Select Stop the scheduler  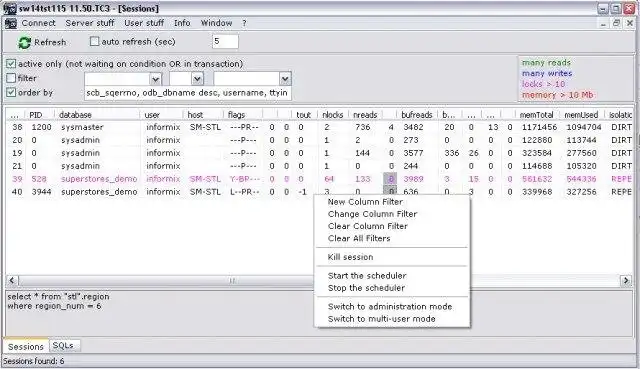point(367,288)
